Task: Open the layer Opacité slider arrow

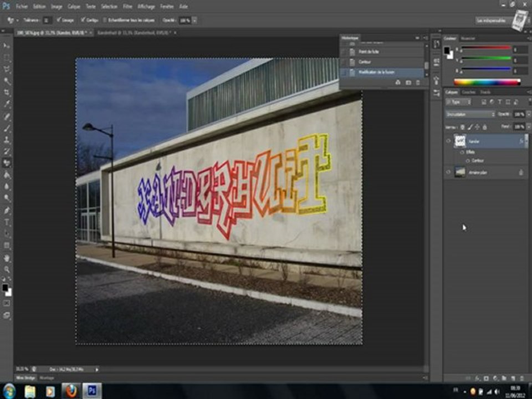Action: coord(528,114)
